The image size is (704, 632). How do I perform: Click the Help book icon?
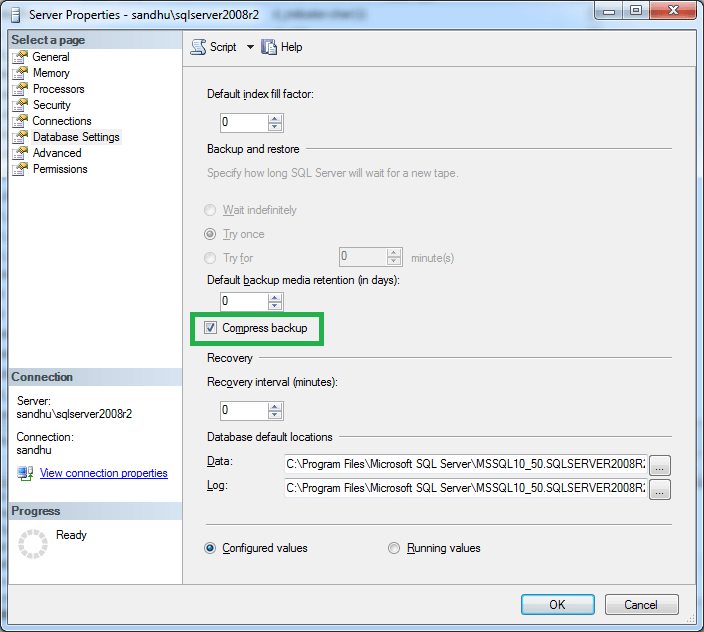click(x=268, y=47)
